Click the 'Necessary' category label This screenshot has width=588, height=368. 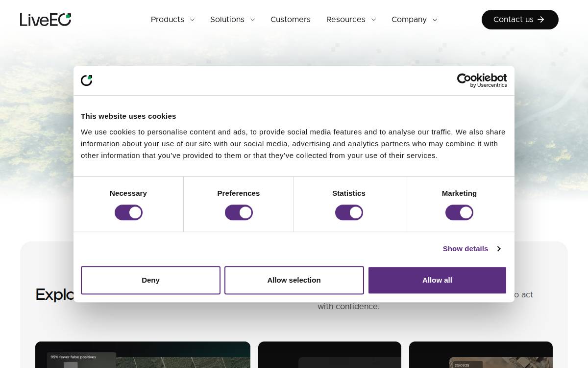[x=128, y=193]
